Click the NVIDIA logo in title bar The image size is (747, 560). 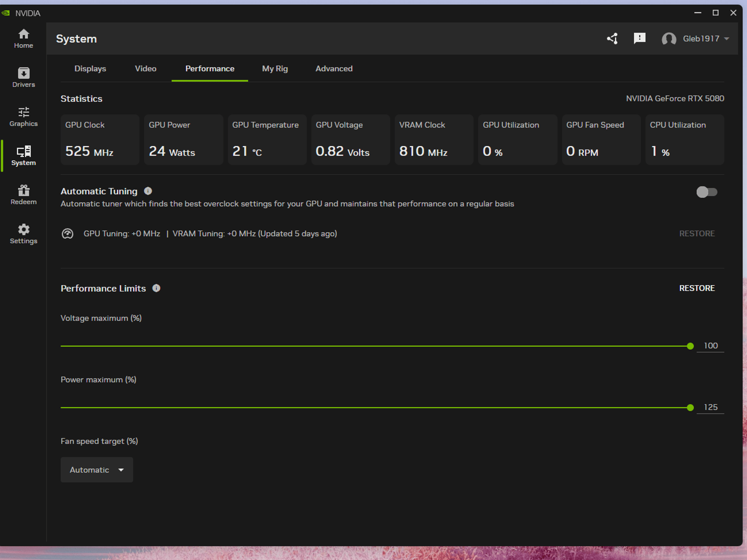pyautogui.click(x=6, y=13)
